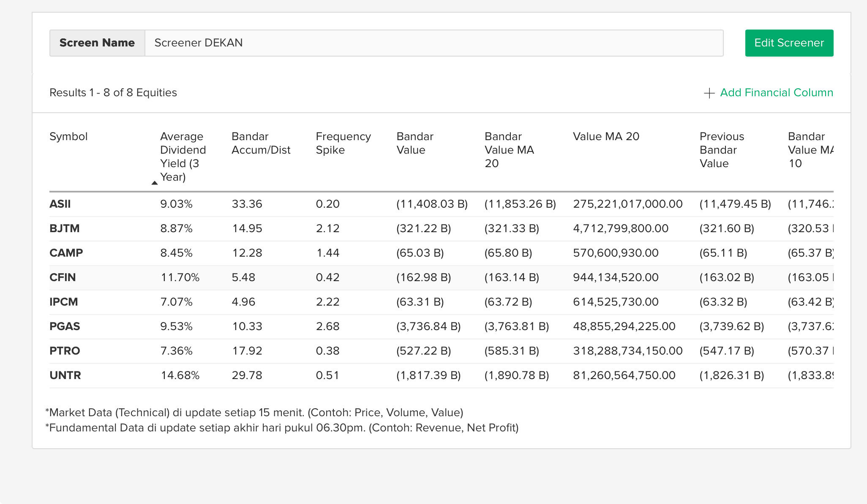Click UNTR Bandar Accum/Dist value 29.78
The image size is (867, 504).
pos(247,375)
